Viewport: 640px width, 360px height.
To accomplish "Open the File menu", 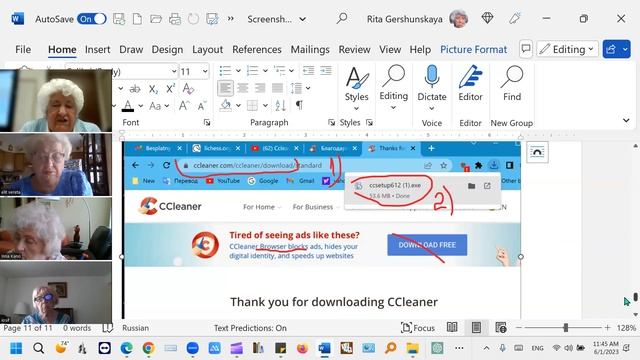I will pyautogui.click(x=23, y=49).
